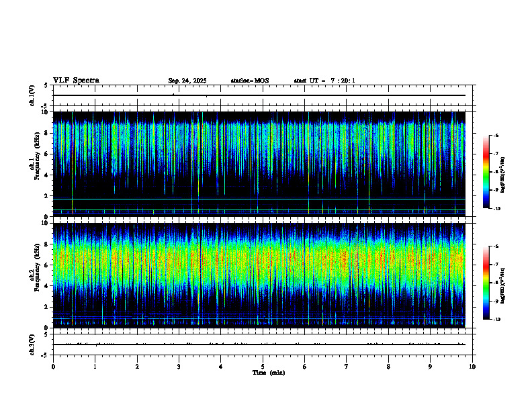
Task: Click inside the ch.2 spectrogram panel
Action: (x=259, y=275)
